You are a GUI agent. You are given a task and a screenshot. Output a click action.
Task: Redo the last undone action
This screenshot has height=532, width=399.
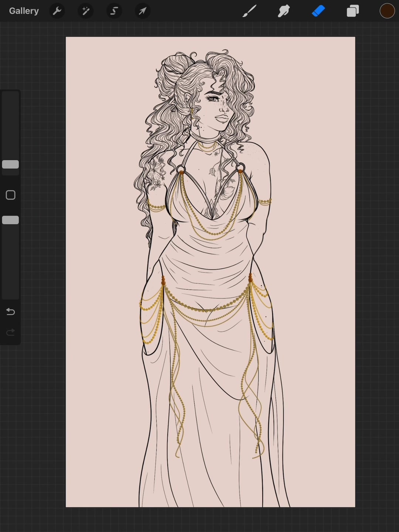pos(10,332)
